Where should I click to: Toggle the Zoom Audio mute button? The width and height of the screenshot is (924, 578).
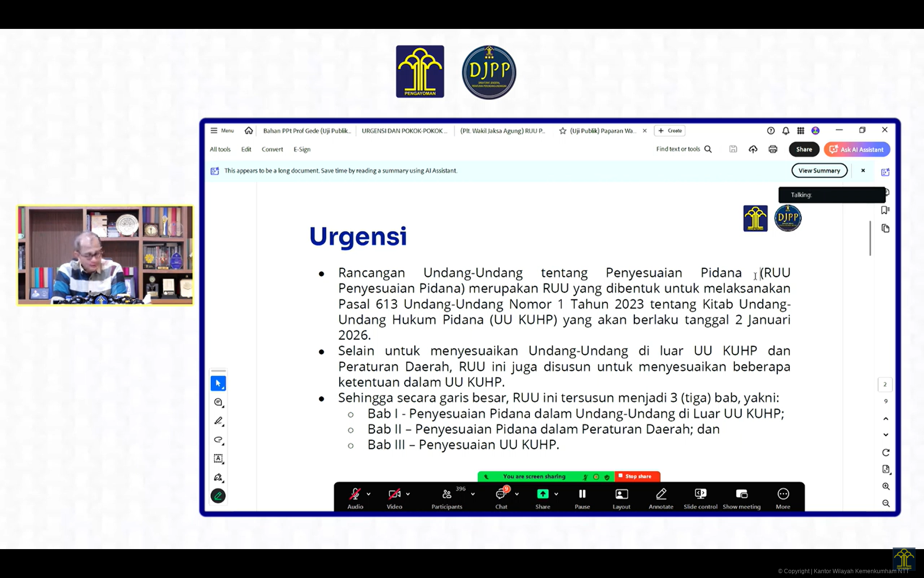click(x=355, y=494)
